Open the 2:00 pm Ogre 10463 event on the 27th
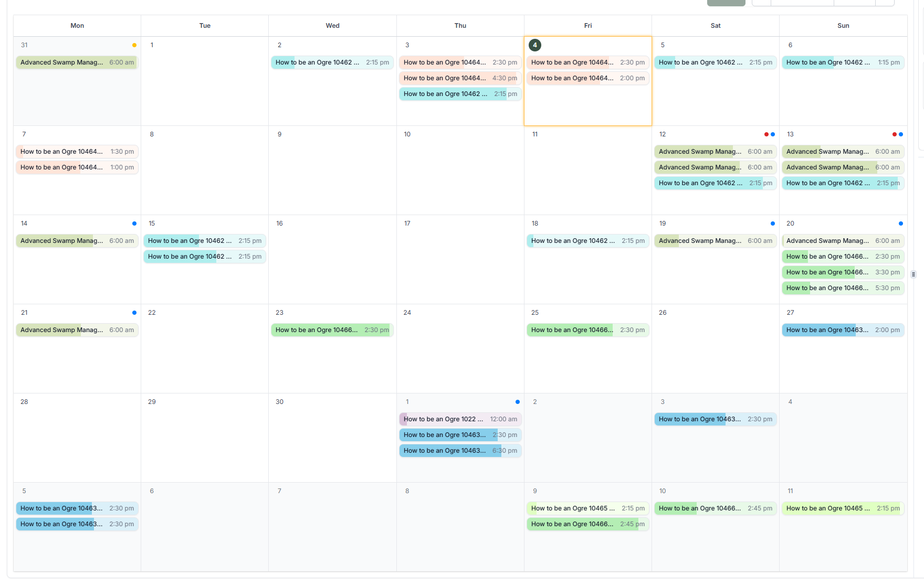The height and width of the screenshot is (586, 924). click(843, 330)
